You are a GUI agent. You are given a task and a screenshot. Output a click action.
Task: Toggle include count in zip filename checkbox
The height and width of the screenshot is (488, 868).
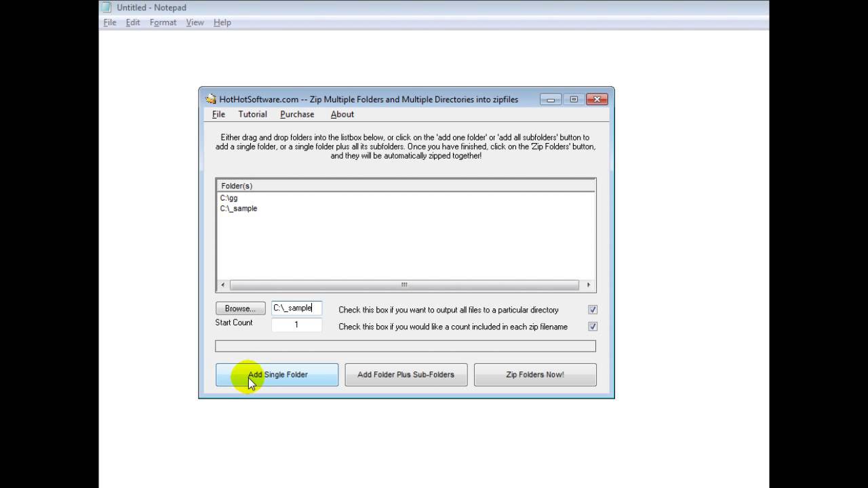pyautogui.click(x=593, y=326)
